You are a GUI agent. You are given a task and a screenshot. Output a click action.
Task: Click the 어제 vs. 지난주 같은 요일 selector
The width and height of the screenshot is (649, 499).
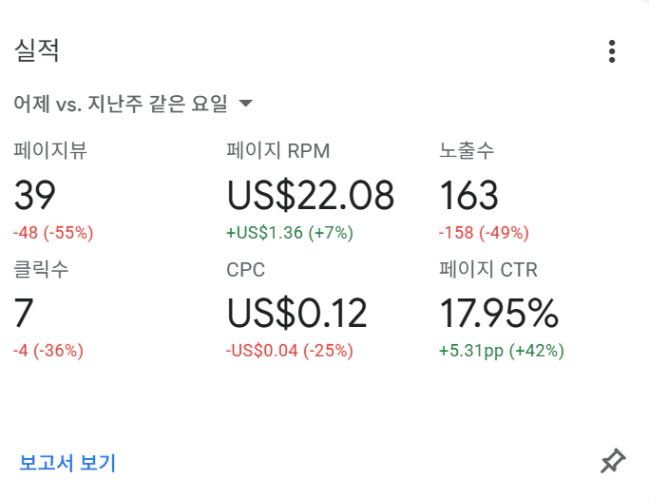[x=121, y=103]
